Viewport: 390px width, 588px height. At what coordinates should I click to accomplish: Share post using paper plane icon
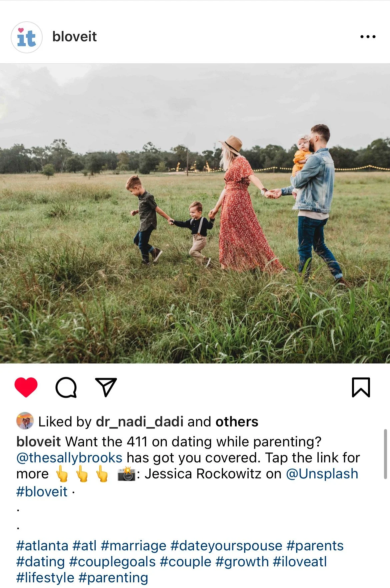pyautogui.click(x=106, y=387)
